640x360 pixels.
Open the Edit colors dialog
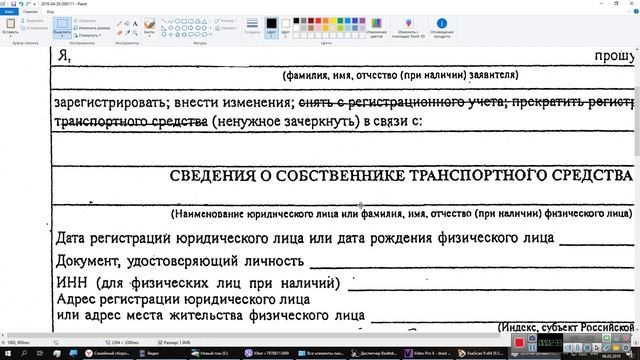[376, 28]
